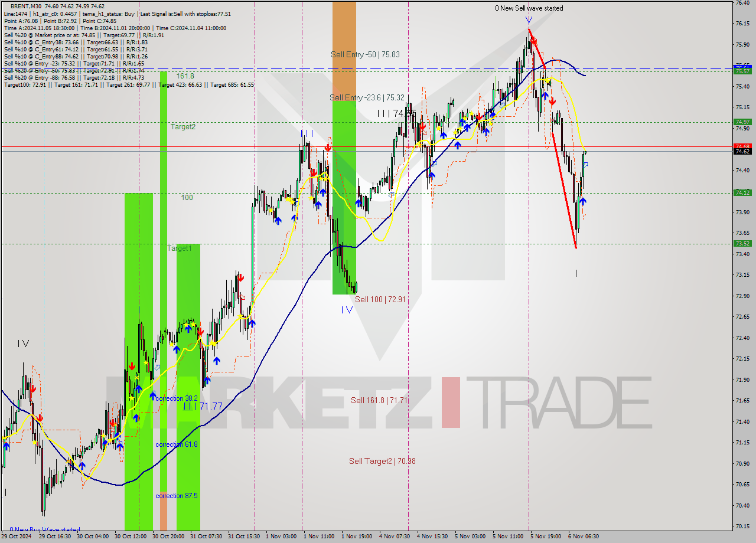This screenshot has width=756, height=543.
Task: Select the '29 Oct 2024' time axis label
Action: (x=16, y=537)
